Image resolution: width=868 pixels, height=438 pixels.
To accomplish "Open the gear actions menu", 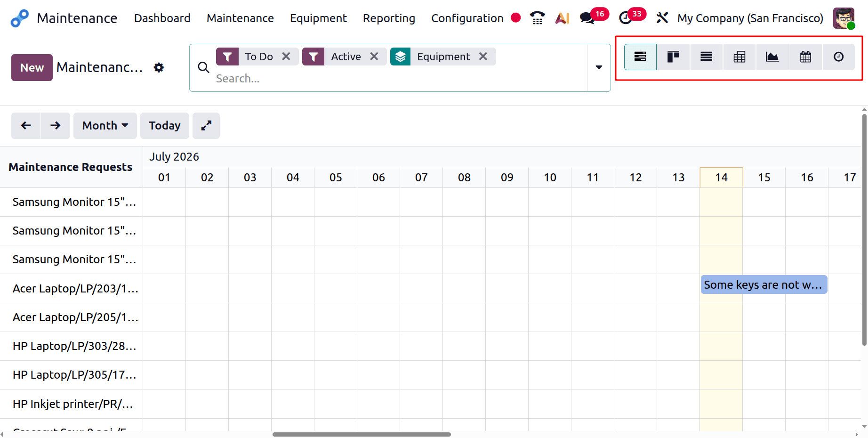I will click(x=159, y=67).
